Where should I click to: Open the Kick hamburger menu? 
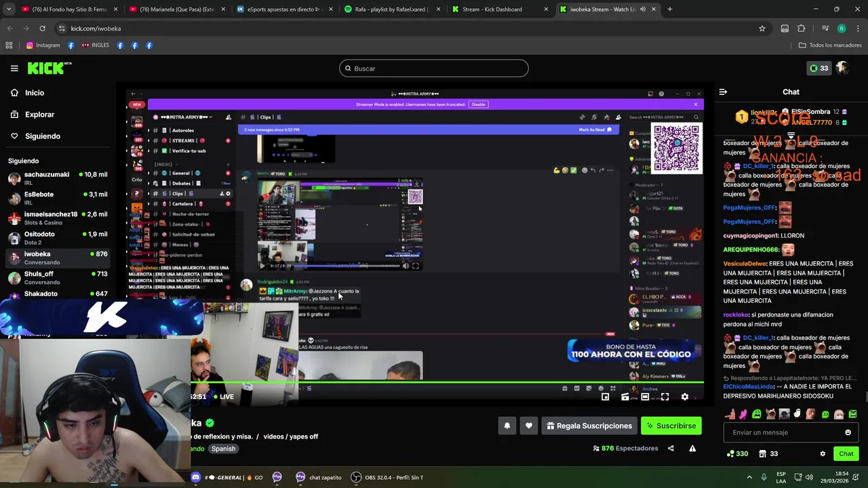point(14,68)
